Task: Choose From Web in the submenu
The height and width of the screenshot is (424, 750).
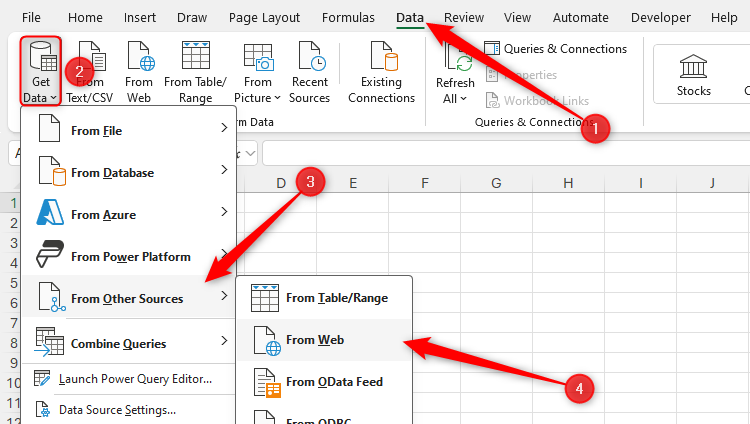Action: (315, 340)
